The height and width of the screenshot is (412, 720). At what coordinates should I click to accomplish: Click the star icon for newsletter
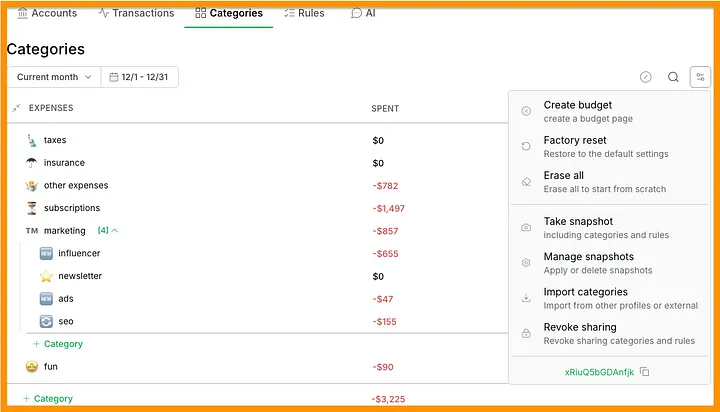46,276
